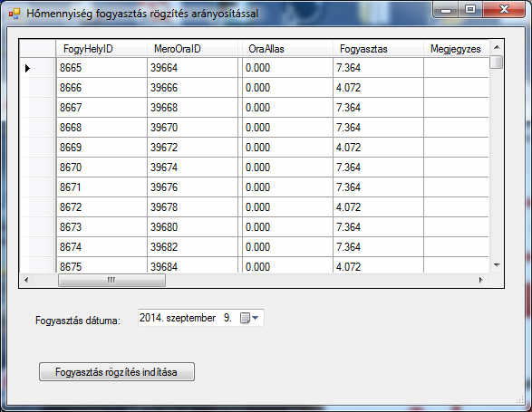Click horizontal scrollbar left arrow
The image size is (532, 412).
26,280
